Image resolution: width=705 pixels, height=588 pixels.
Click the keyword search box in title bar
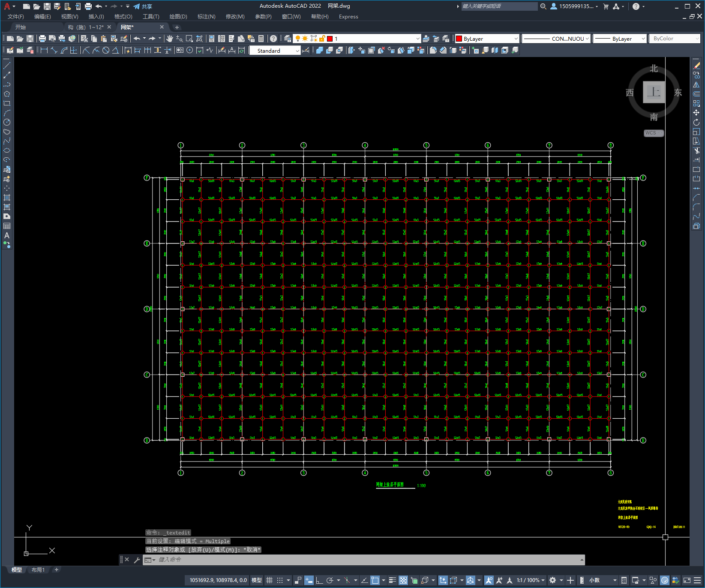pos(499,6)
